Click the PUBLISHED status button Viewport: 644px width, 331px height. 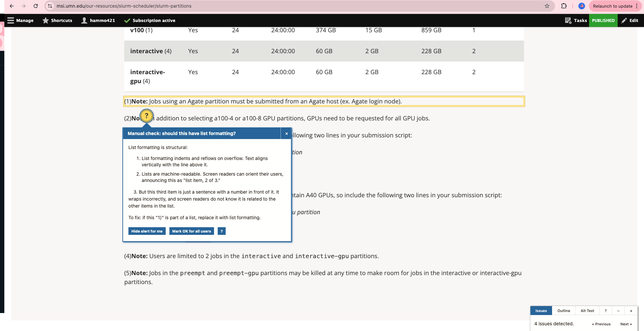click(x=603, y=20)
